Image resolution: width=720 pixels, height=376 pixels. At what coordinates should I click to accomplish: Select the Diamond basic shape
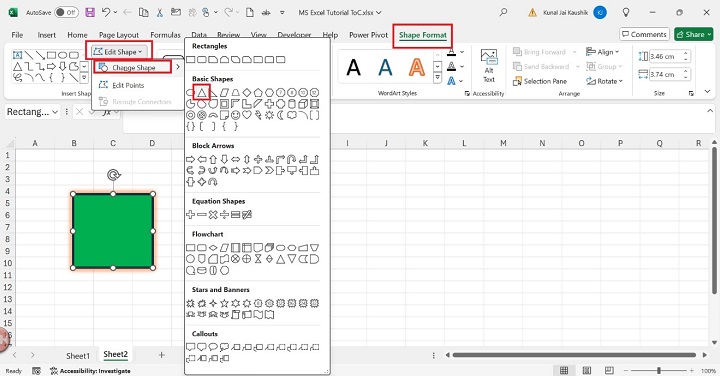point(247,93)
